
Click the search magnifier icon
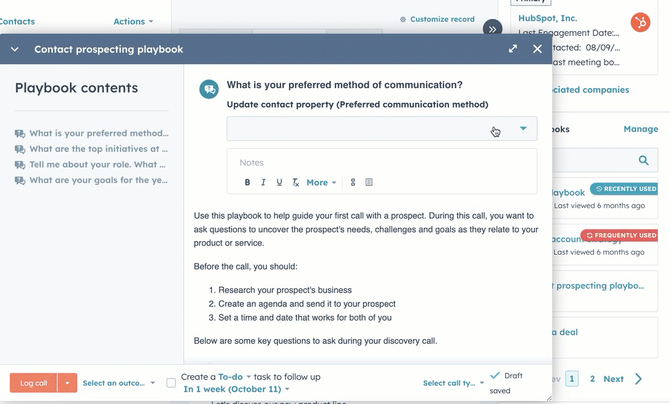644,160
